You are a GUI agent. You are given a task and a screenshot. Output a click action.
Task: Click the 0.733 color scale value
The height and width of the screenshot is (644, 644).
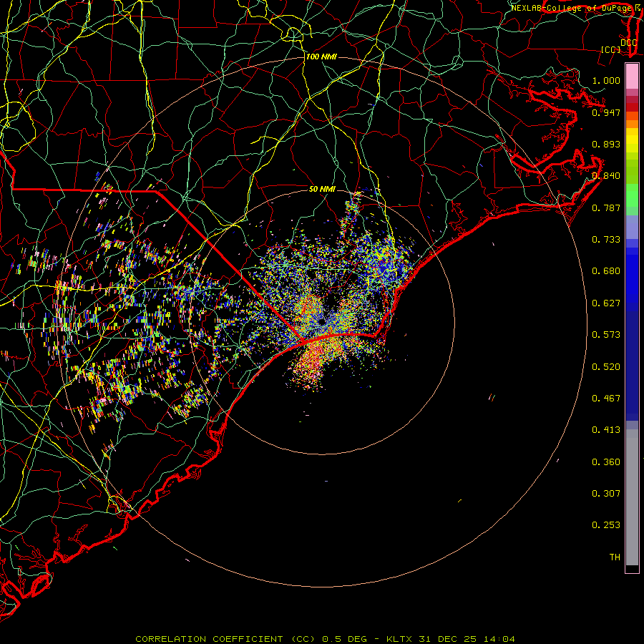click(606, 240)
